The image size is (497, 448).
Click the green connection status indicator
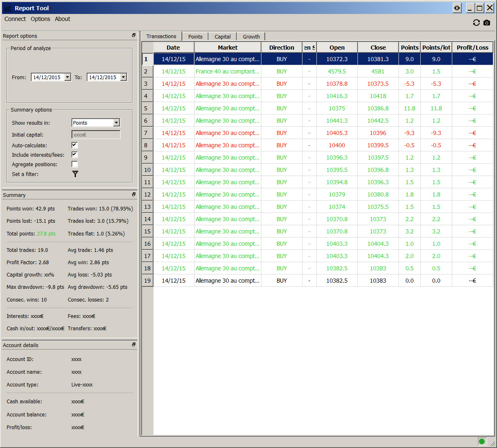(x=482, y=441)
